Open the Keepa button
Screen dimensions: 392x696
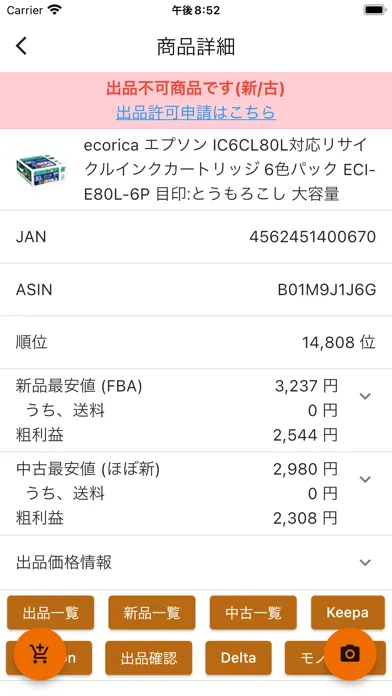(x=348, y=613)
